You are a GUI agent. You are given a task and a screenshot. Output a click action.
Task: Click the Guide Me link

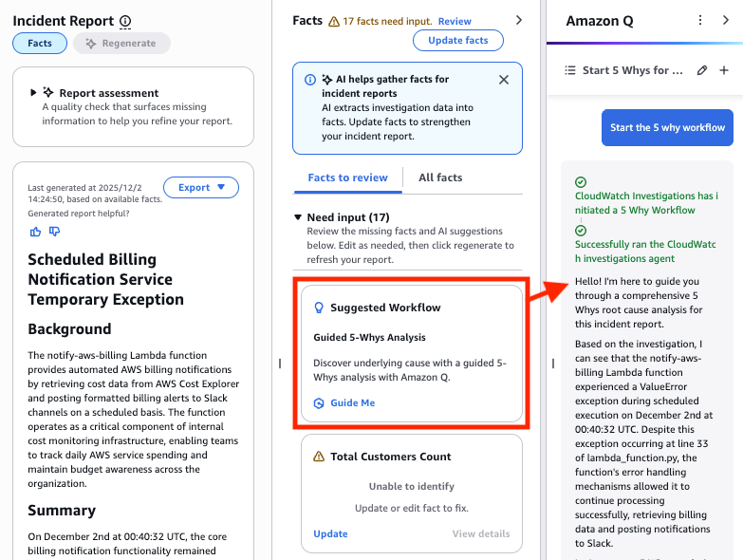click(352, 402)
